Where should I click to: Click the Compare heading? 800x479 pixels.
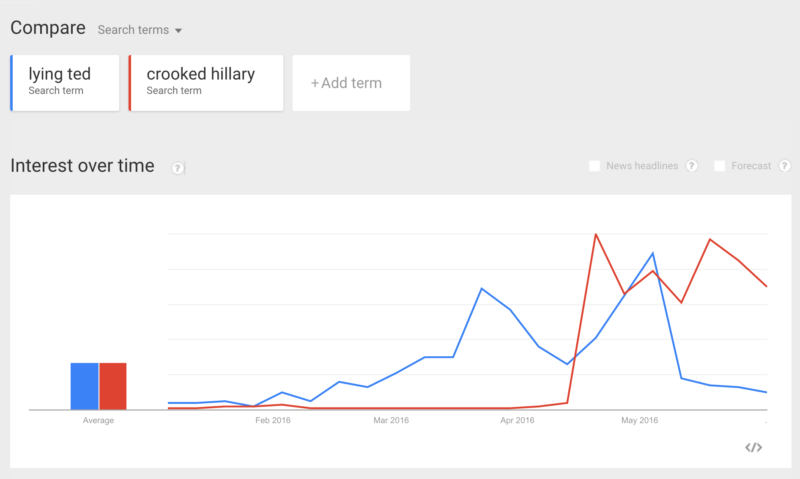pyautogui.click(x=48, y=28)
